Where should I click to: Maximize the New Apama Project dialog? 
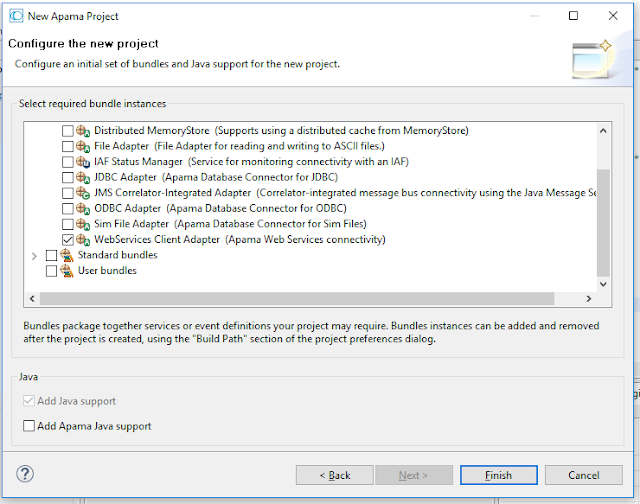point(573,16)
